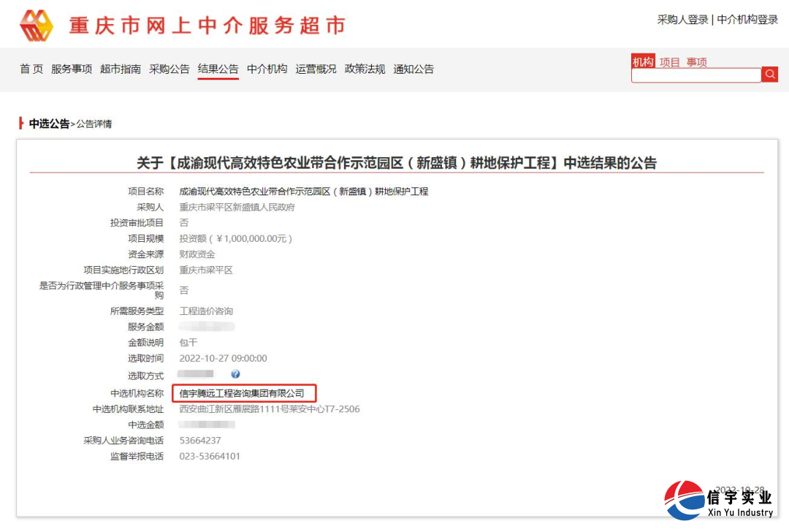Image resolution: width=789 pixels, height=532 pixels.
Task: Switch search type to 事项
Action: [696, 62]
